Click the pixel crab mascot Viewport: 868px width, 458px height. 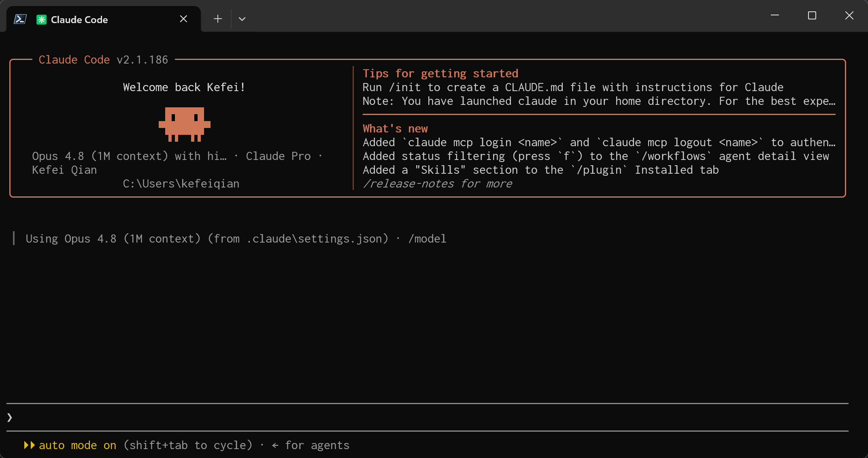185,124
